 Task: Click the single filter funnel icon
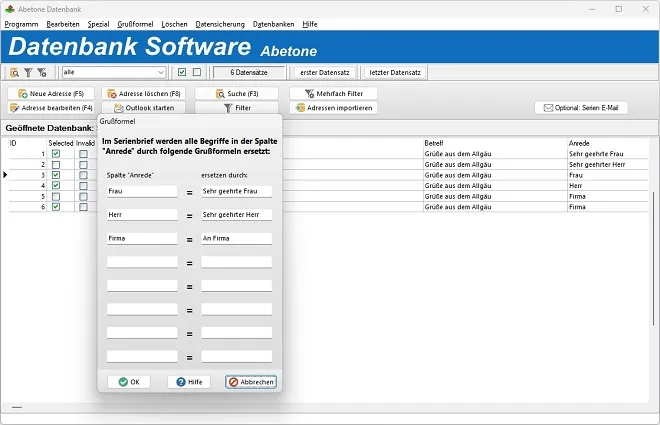[28, 72]
